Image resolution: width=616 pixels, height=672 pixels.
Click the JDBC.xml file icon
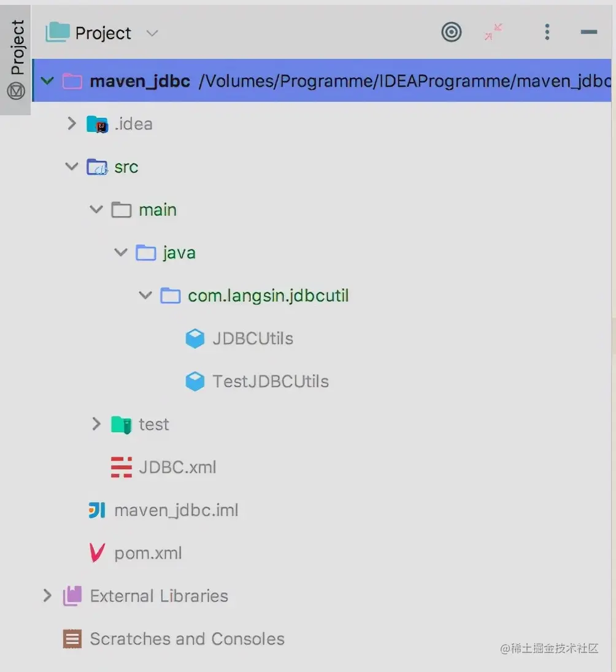[121, 467]
